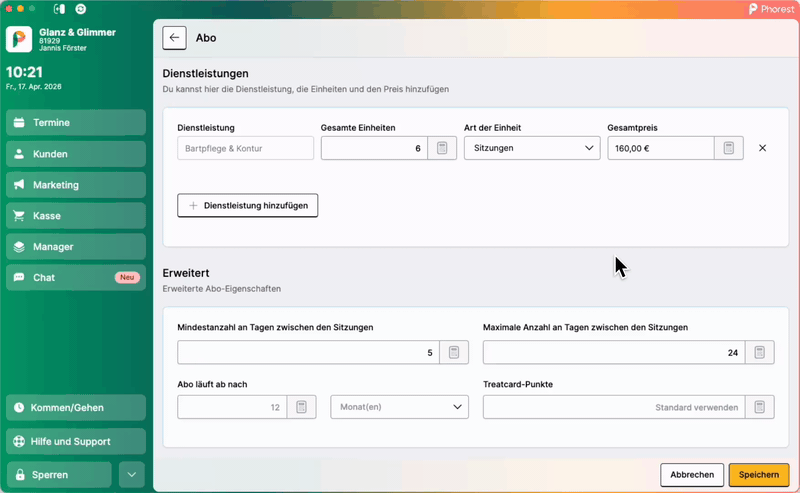The width and height of the screenshot is (800, 493).
Task: Open calculator for Treatcard-Punkte field
Action: click(759, 407)
